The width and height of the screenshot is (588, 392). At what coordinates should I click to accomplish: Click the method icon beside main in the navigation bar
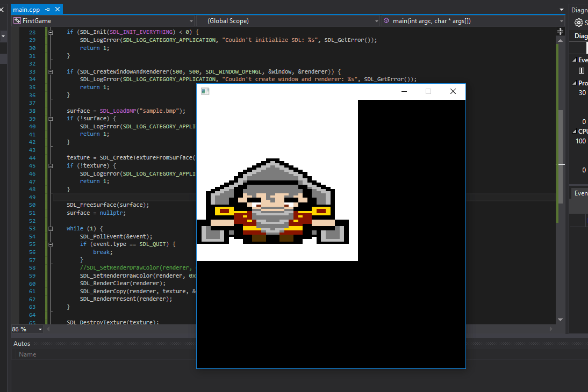pos(386,21)
